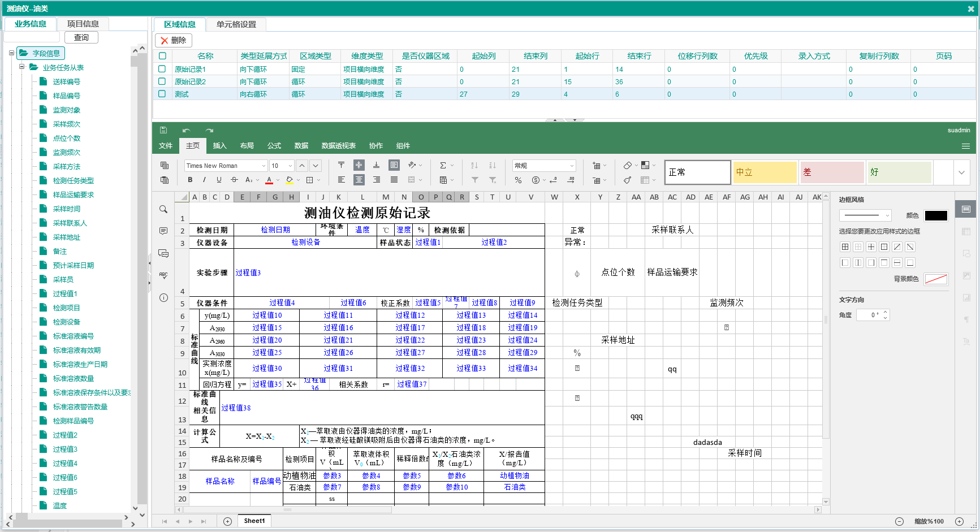Apply percent number format

click(518, 180)
